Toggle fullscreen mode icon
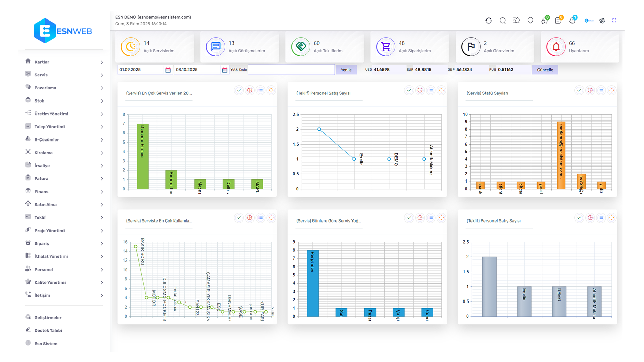Viewport: 644px width, 362px height. point(614,21)
